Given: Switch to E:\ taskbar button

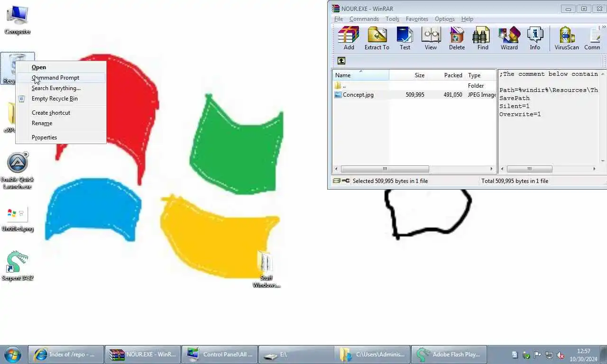Looking at the screenshot, I should (x=296, y=355).
